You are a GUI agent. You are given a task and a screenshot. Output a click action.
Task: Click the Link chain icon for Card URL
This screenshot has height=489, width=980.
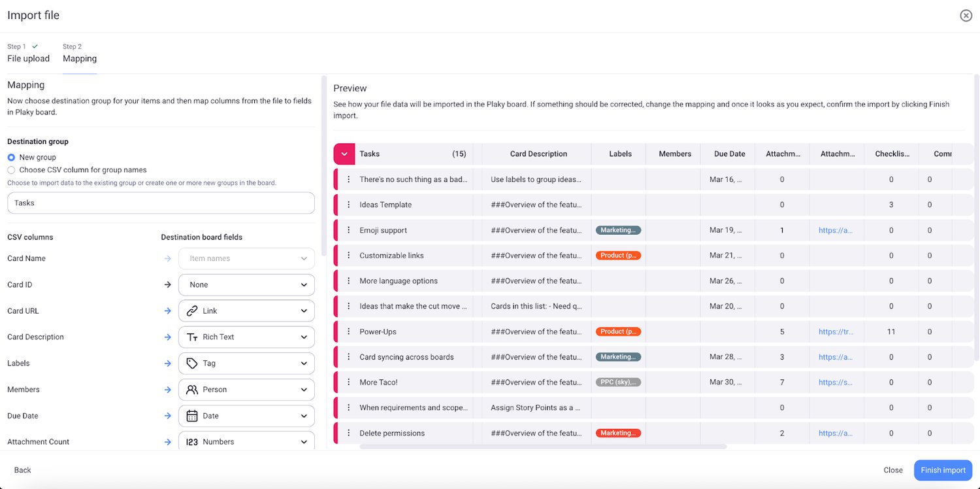click(192, 311)
